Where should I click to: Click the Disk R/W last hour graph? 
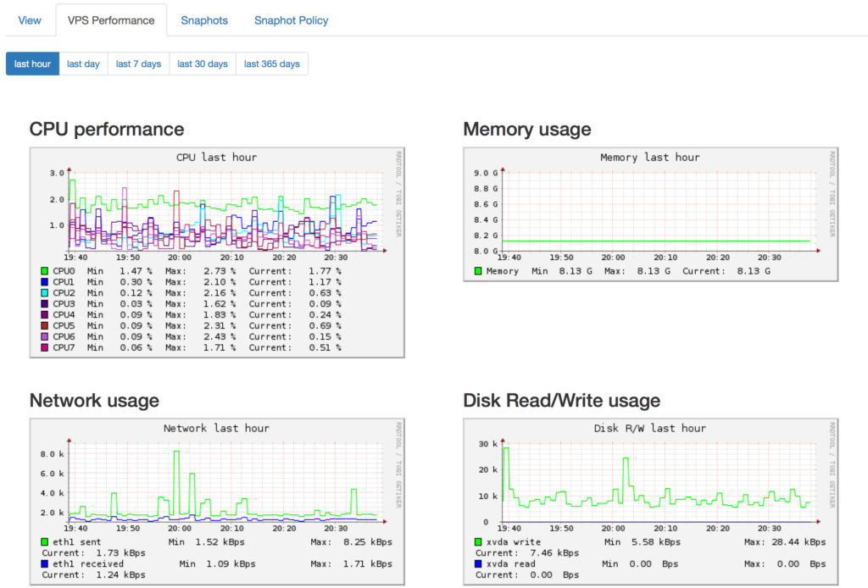click(650, 502)
